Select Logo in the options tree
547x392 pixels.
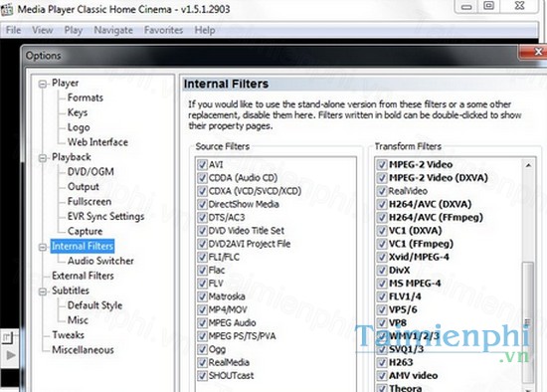pyautogui.click(x=79, y=127)
